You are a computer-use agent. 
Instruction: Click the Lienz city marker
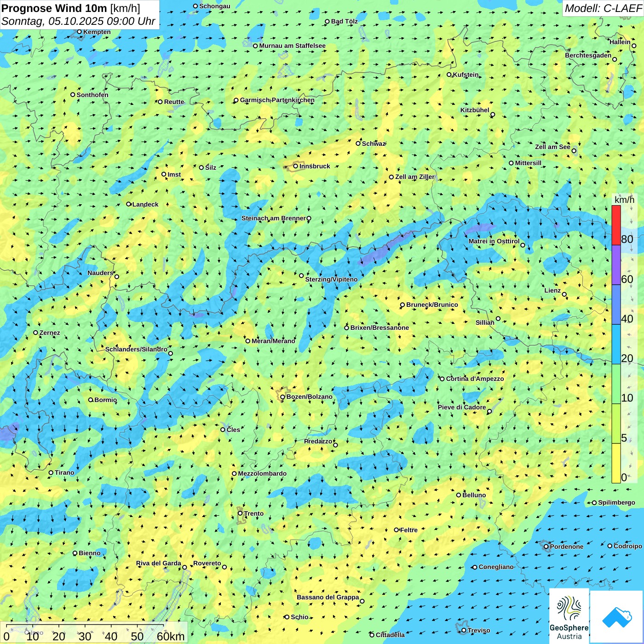coord(564,294)
